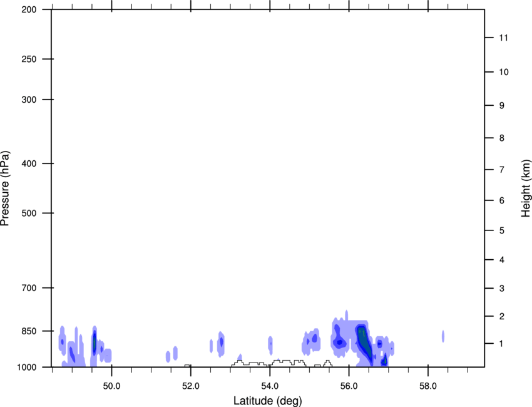Click the 50.0 latitude tick label

coord(111,386)
